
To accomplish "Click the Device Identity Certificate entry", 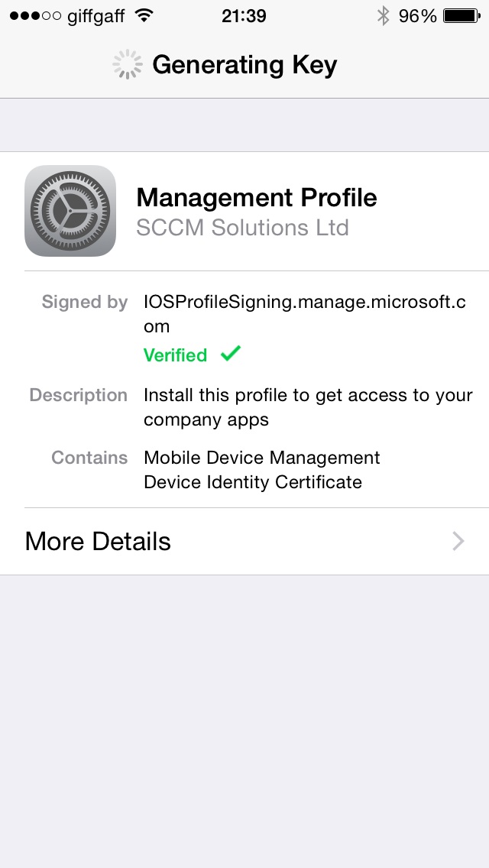I will pyautogui.click(x=252, y=482).
